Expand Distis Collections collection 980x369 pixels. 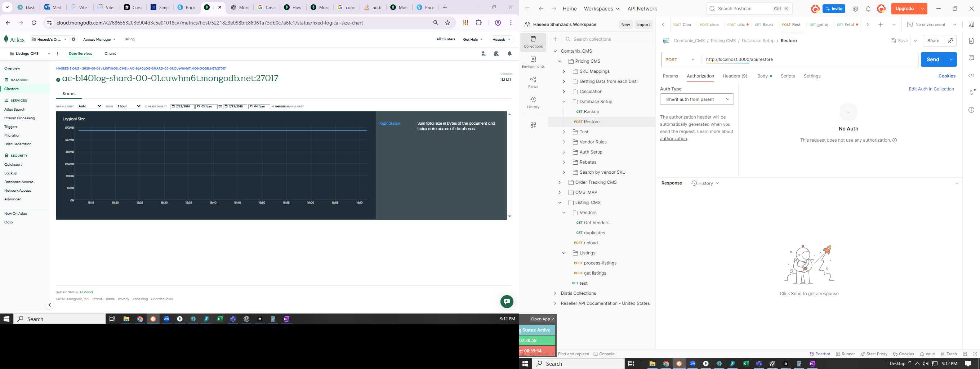pos(555,293)
